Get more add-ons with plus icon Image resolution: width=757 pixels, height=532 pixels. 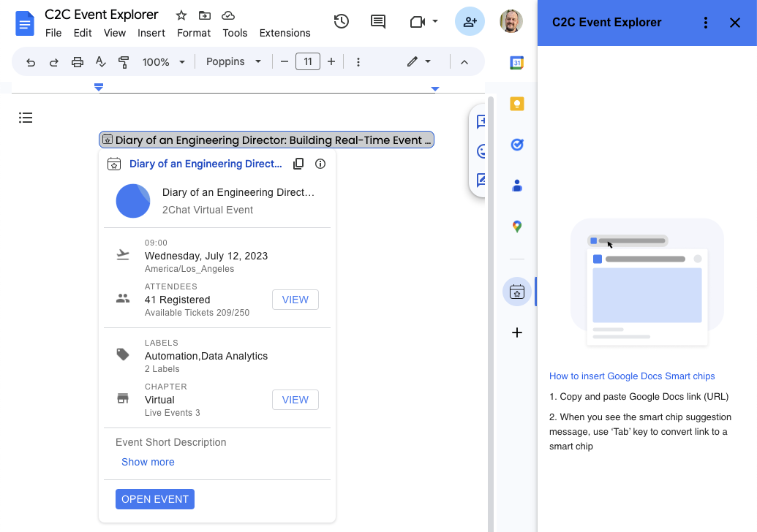pos(517,332)
